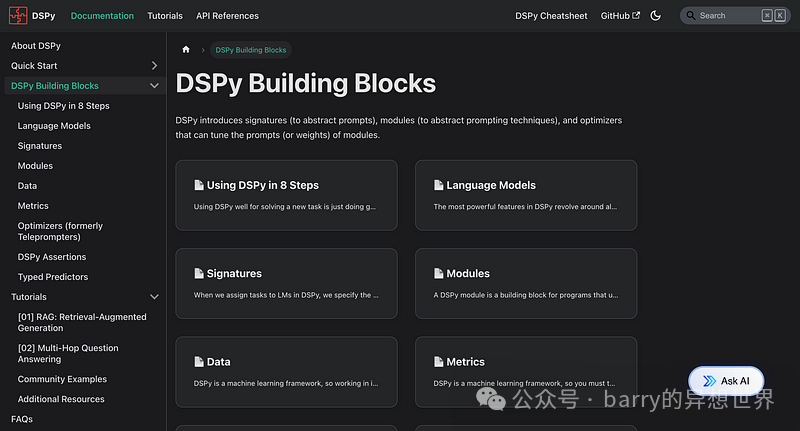Click the search magnifier icon
This screenshot has width=800, height=431.
click(x=691, y=16)
